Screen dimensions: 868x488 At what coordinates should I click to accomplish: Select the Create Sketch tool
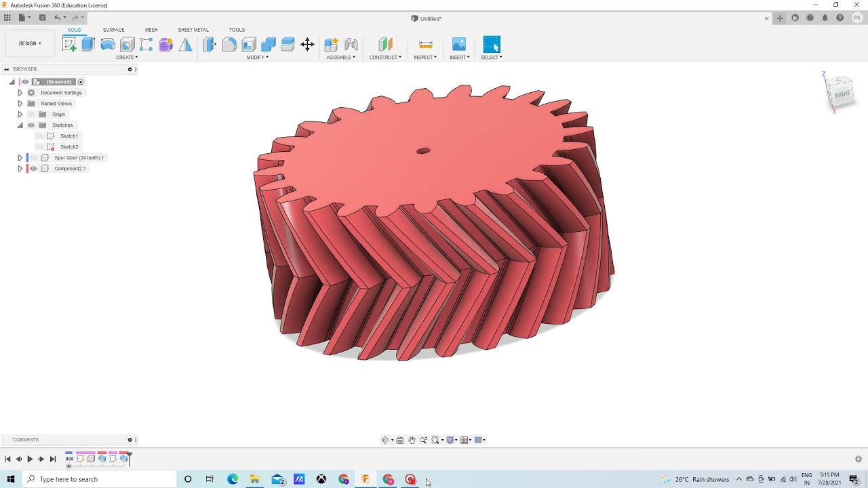point(69,45)
